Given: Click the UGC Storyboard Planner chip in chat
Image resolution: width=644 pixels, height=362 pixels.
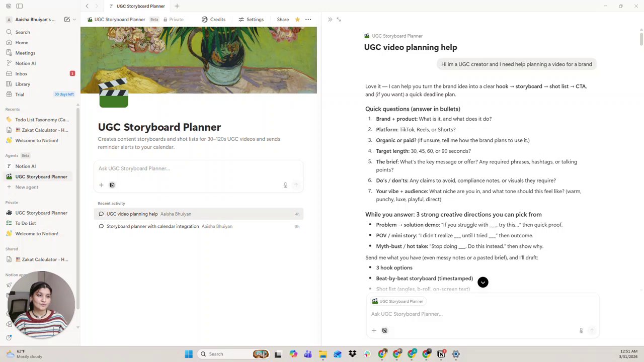Looking at the screenshot, I should click(398, 301).
